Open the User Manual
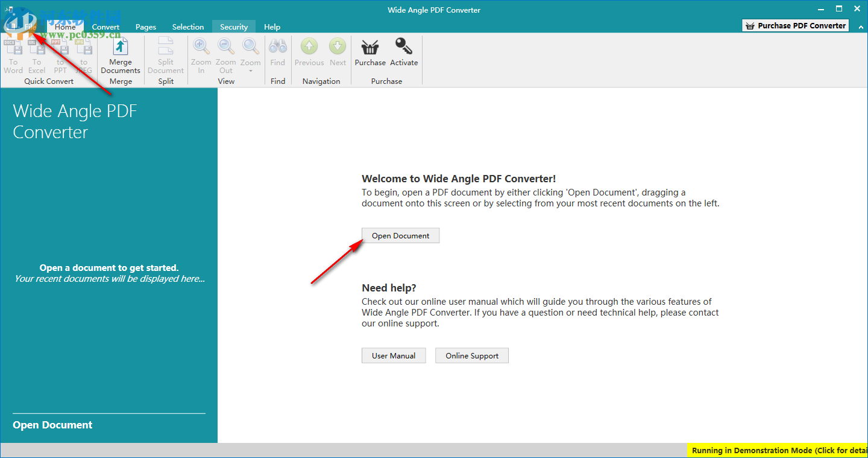The image size is (868, 458). (394, 355)
